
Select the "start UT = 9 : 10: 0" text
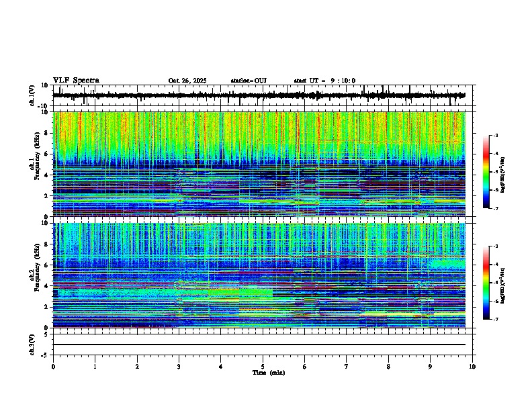point(324,81)
